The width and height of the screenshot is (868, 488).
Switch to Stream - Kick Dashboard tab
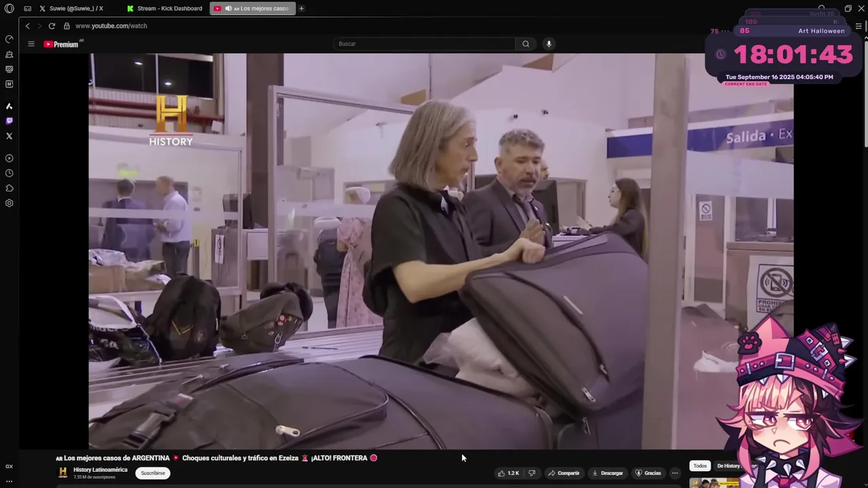(165, 9)
